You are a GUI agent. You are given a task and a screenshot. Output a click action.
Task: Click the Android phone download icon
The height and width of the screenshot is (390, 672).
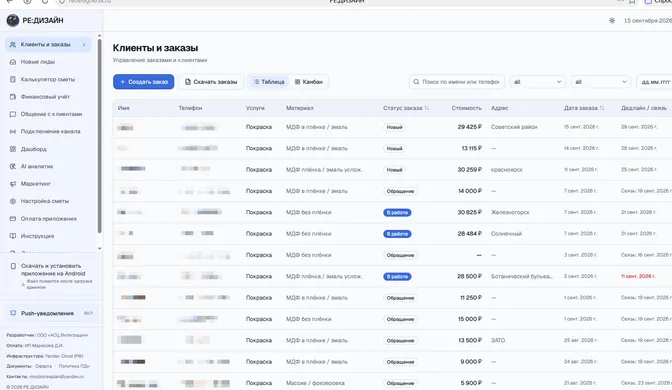[13, 266]
